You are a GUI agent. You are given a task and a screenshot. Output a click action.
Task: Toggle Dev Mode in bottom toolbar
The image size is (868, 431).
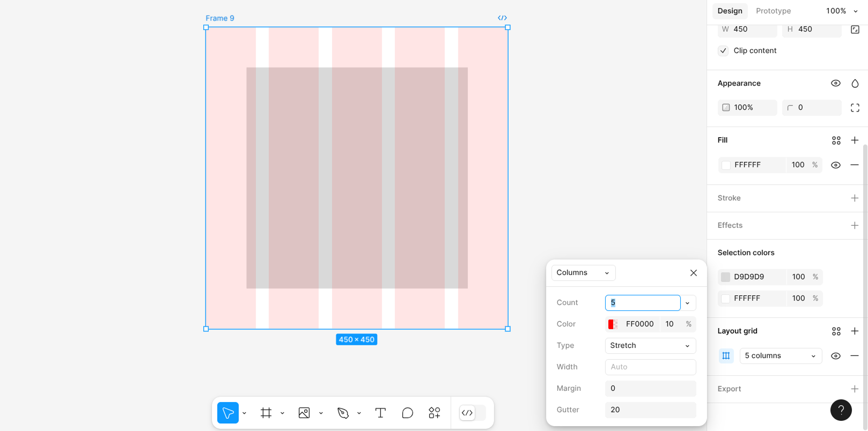coord(467,413)
